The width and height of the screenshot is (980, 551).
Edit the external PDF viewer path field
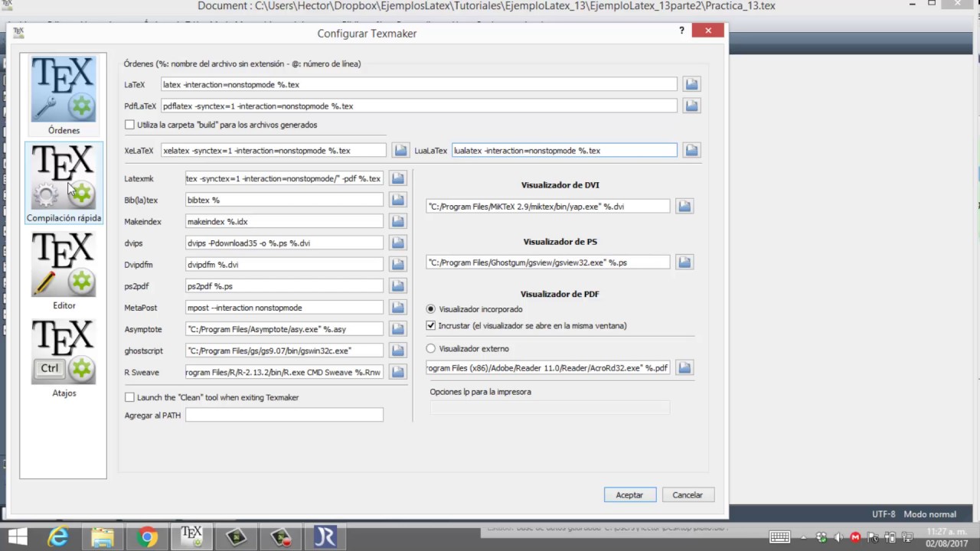(548, 367)
